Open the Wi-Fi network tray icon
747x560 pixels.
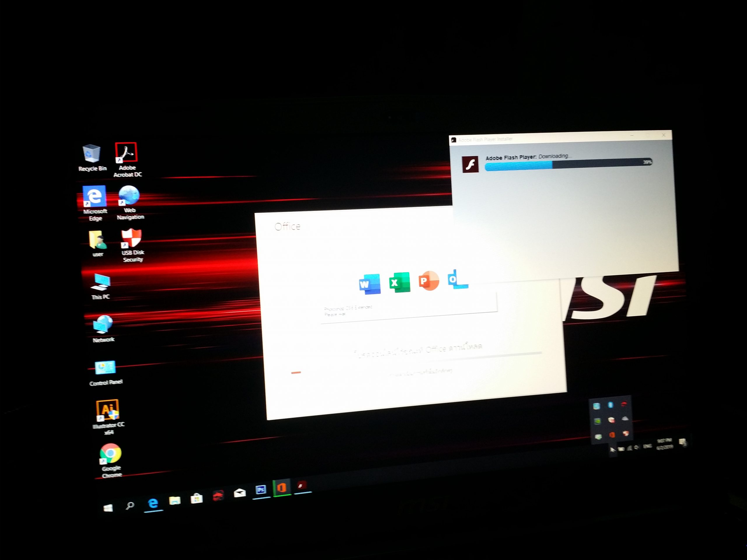[629, 448]
